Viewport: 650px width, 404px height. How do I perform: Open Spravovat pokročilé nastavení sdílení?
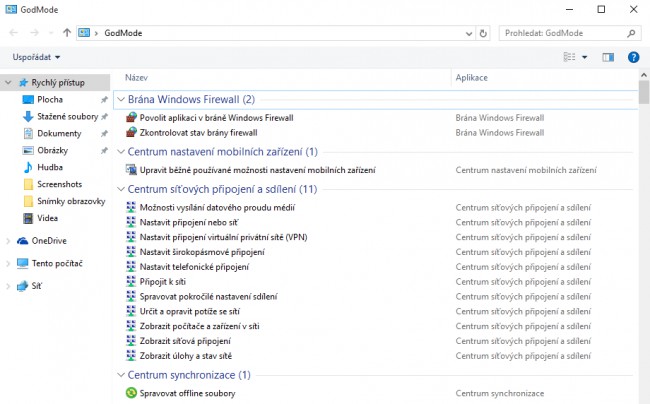click(209, 297)
